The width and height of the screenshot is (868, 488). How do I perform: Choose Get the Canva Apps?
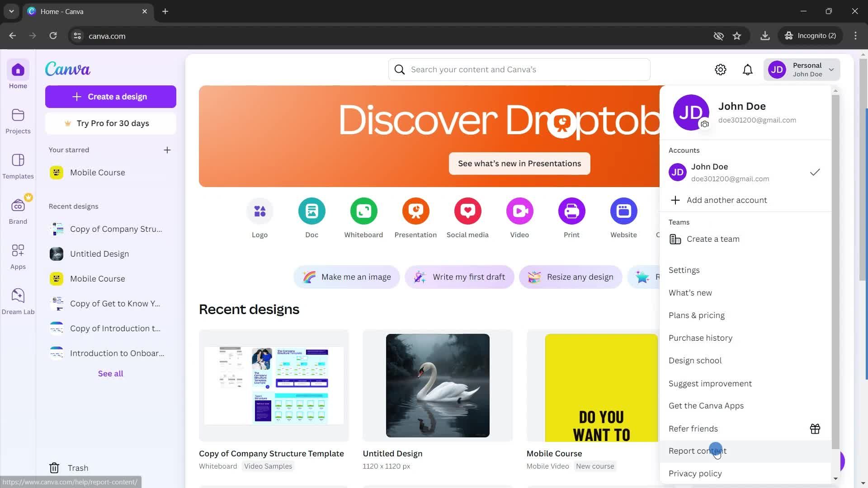click(x=745, y=406)
